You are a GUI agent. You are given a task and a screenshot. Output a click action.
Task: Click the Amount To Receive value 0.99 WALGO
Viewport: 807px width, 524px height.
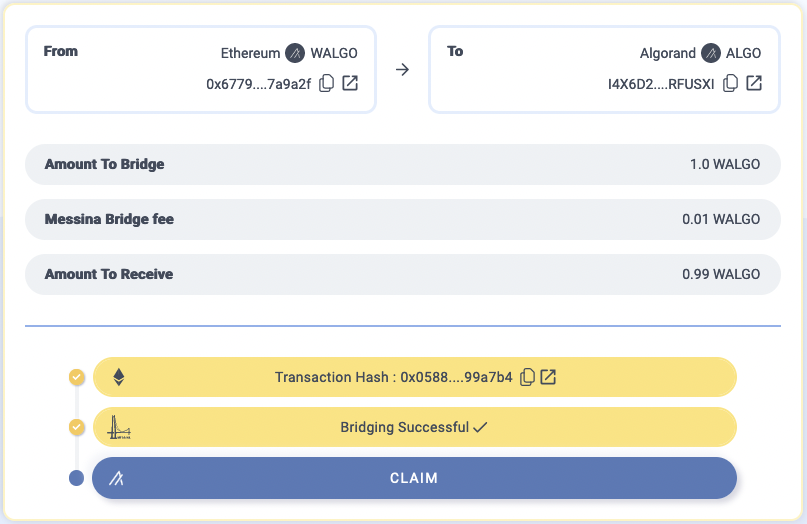point(721,274)
